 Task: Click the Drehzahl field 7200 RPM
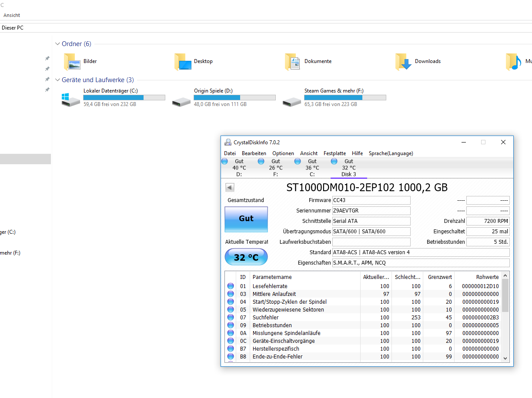point(488,221)
